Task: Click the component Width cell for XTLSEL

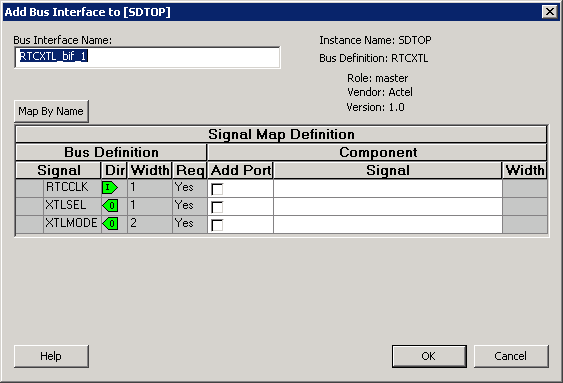Action: 525,206
